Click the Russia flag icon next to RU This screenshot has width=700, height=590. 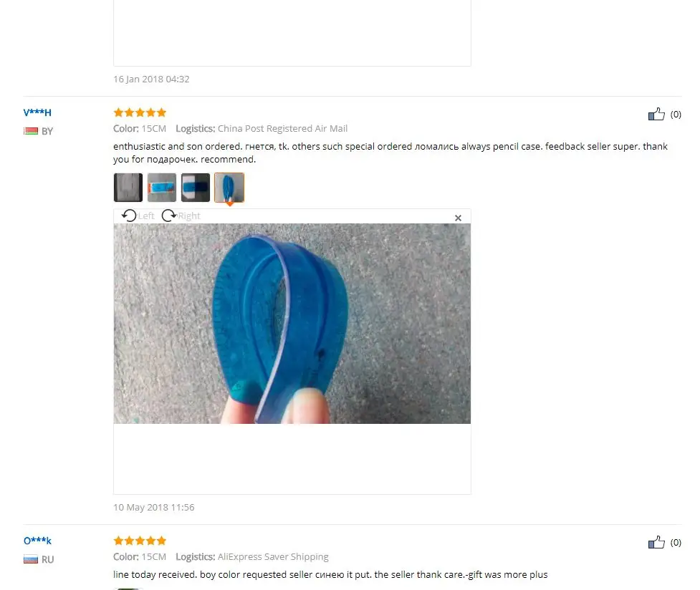[x=31, y=559]
